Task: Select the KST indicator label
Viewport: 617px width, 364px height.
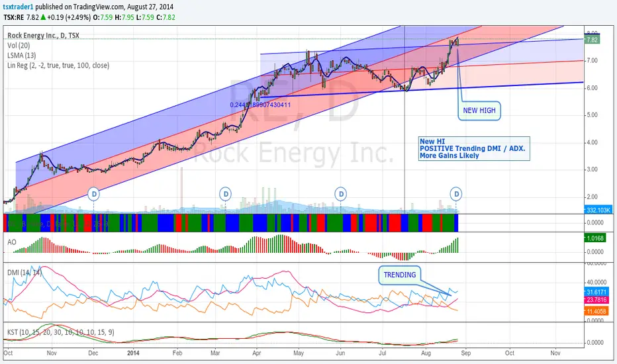Action: 61,332
